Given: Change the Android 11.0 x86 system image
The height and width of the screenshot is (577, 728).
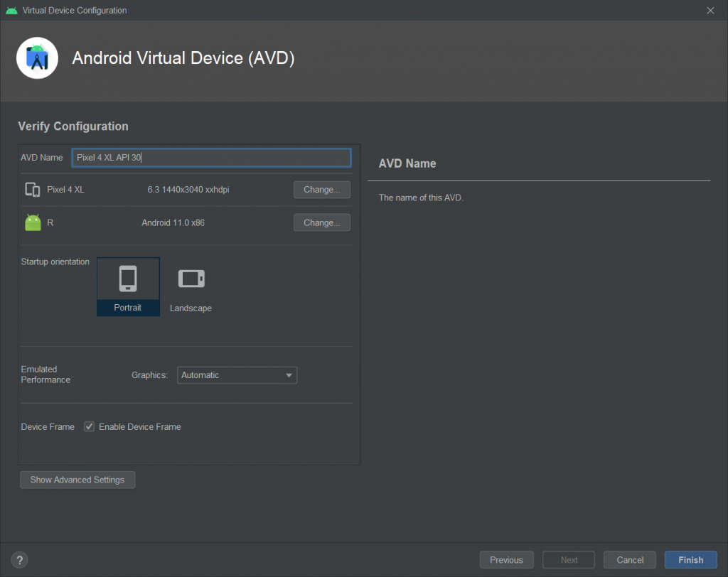Looking at the screenshot, I should point(322,223).
